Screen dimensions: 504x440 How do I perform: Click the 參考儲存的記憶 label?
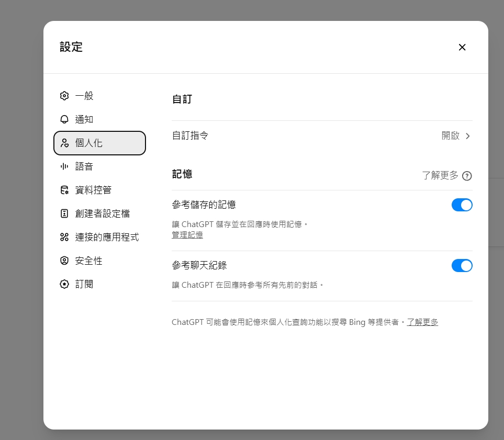(x=204, y=205)
